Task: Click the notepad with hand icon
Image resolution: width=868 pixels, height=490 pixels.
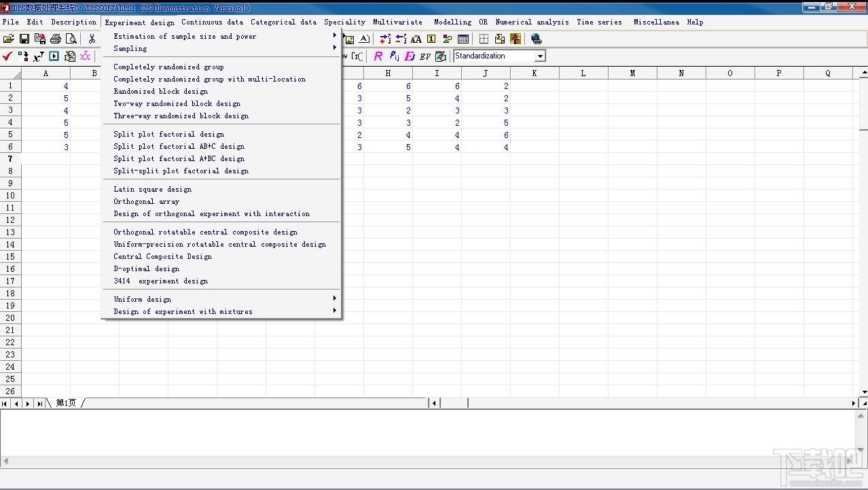Action: tap(441, 56)
